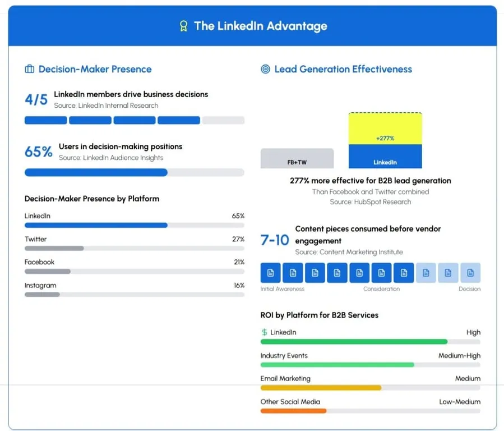Select the gray FB+TW bar

click(297, 158)
